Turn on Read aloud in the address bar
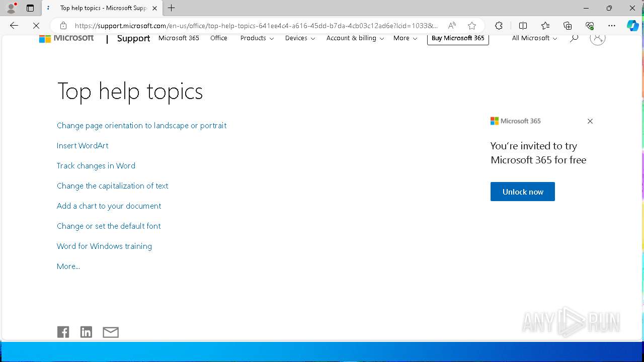The image size is (644, 362). click(452, 26)
